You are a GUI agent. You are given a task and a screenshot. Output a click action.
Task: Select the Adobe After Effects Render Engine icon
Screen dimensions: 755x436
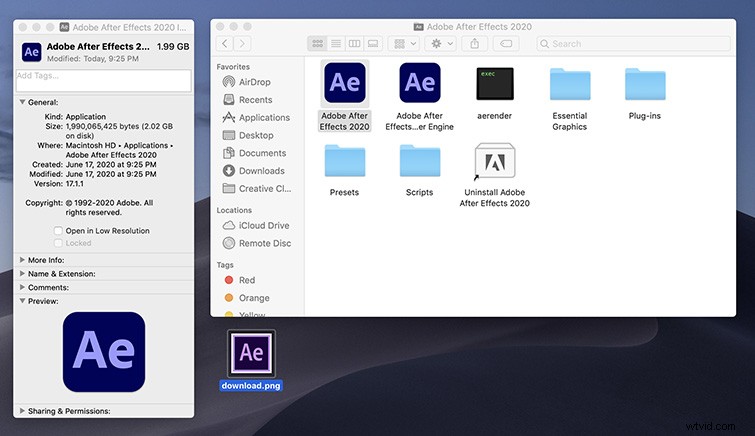point(419,83)
